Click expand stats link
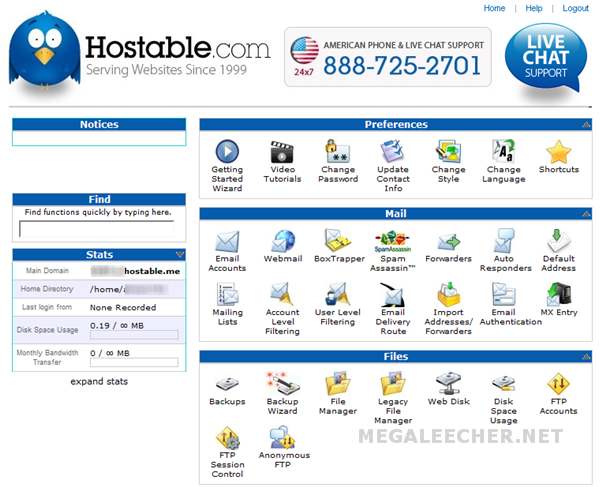602x487 pixels. point(99,381)
